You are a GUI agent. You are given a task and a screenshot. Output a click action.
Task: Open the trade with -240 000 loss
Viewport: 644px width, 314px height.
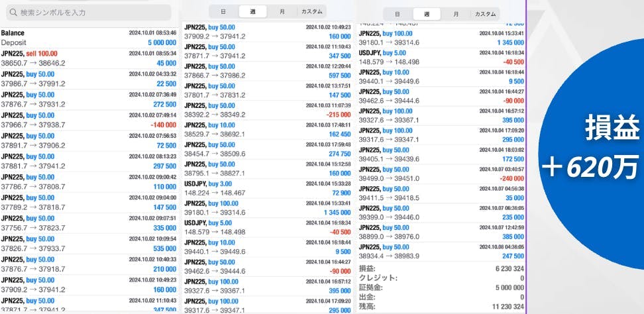click(x=442, y=174)
